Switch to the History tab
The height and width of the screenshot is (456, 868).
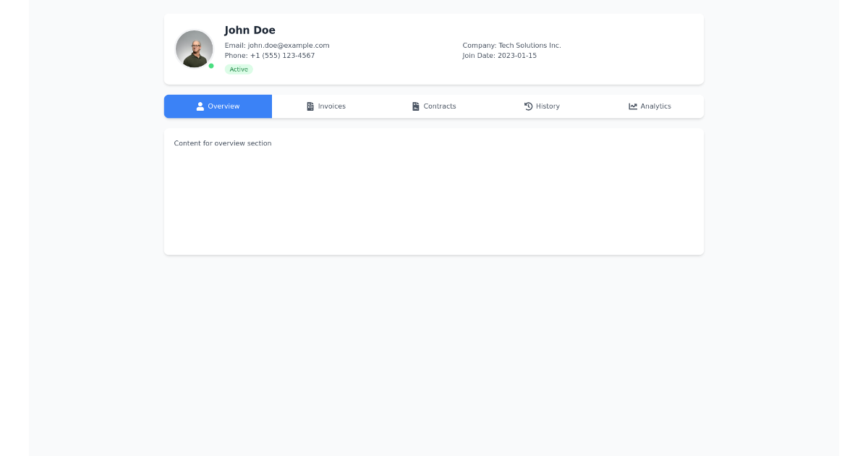(542, 106)
